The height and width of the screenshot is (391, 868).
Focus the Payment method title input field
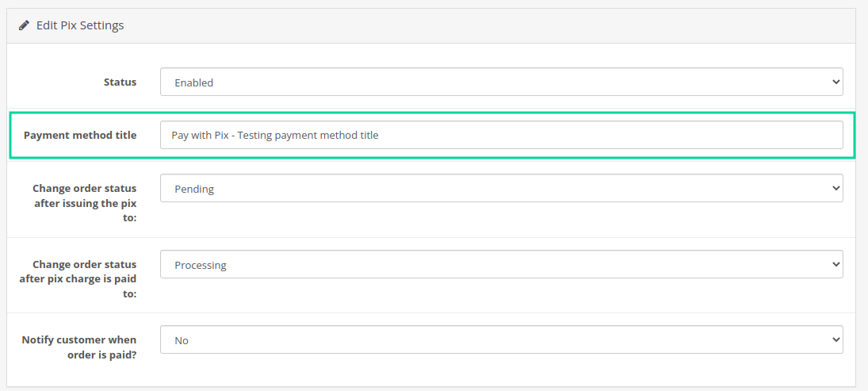501,135
